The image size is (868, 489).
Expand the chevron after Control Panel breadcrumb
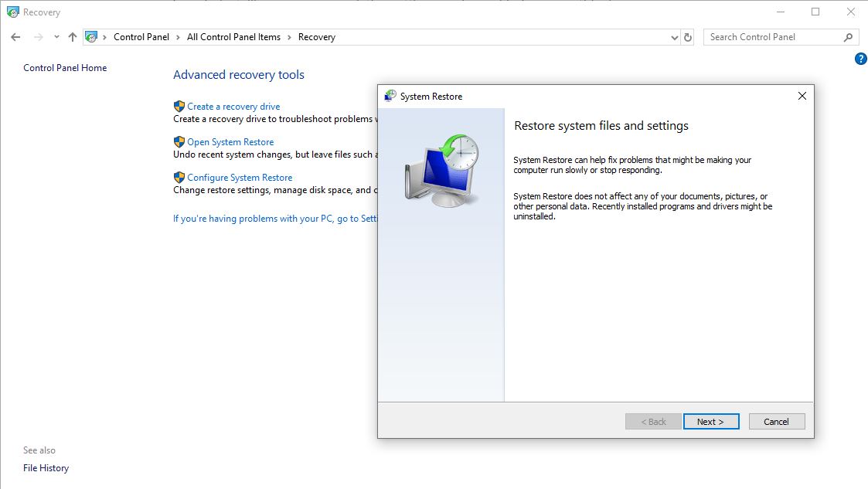(x=179, y=37)
